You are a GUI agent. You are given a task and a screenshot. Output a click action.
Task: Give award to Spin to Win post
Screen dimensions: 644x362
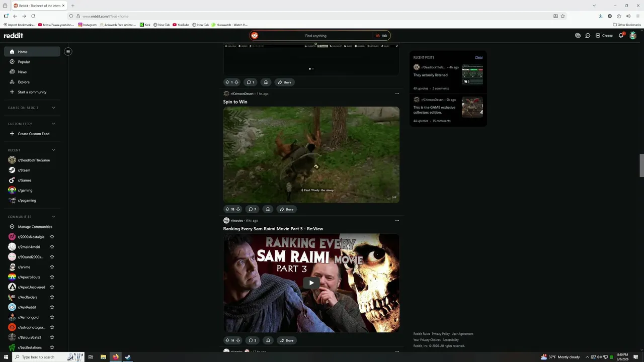coord(268,209)
